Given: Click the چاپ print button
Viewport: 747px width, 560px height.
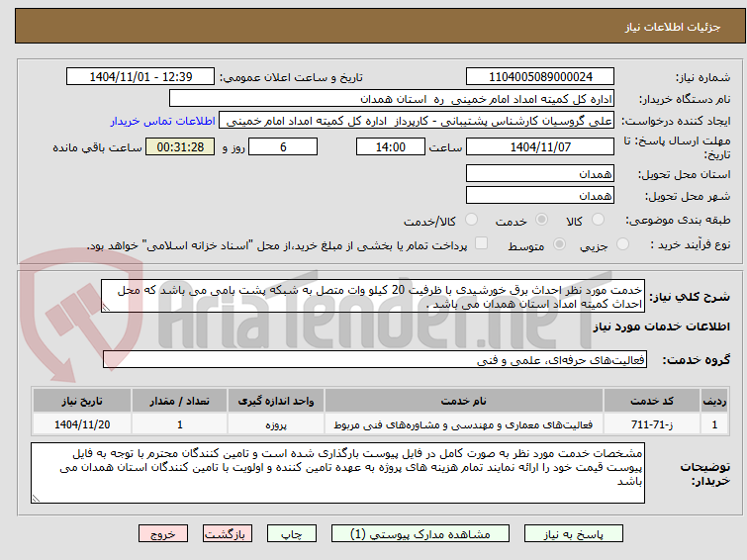Looking at the screenshot, I should (292, 534).
